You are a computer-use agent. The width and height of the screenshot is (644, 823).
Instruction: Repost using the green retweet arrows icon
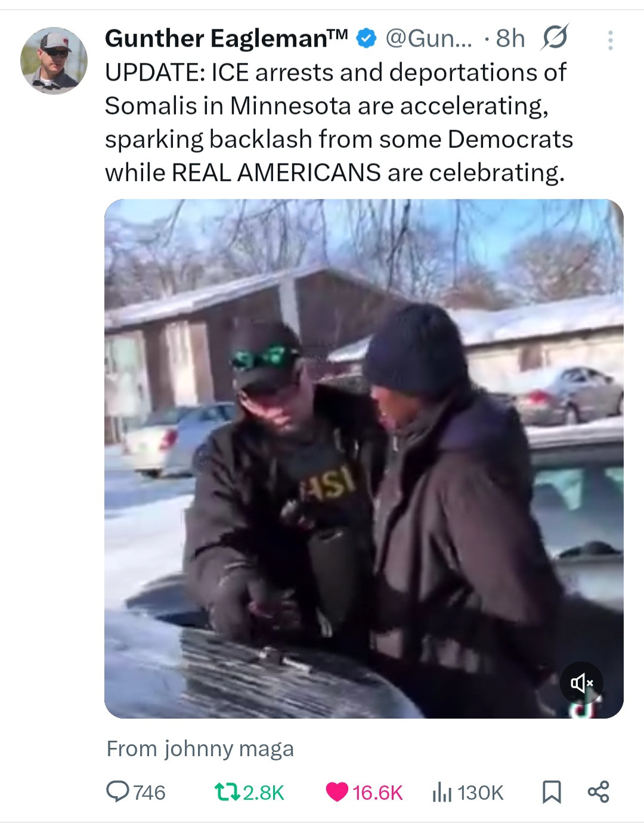click(227, 792)
